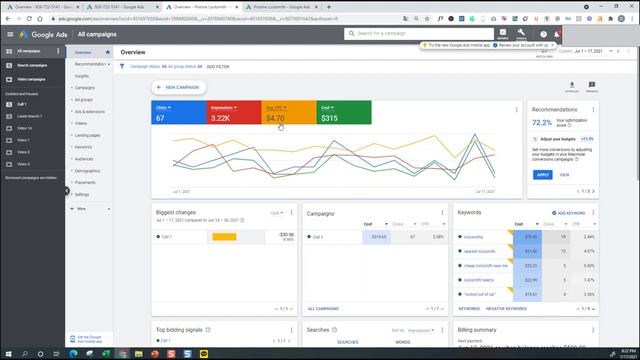Go to previous date range arrow
The height and width of the screenshot is (360, 640).
tap(618, 51)
